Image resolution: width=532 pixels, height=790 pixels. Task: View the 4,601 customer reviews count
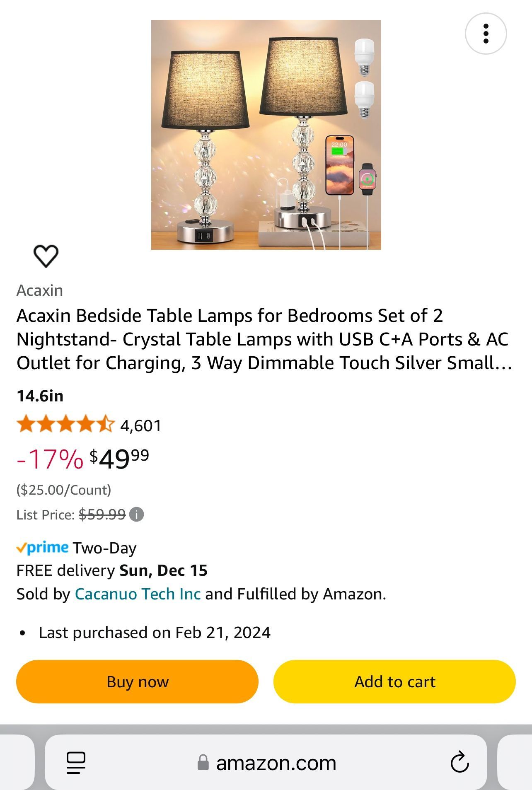click(x=140, y=426)
